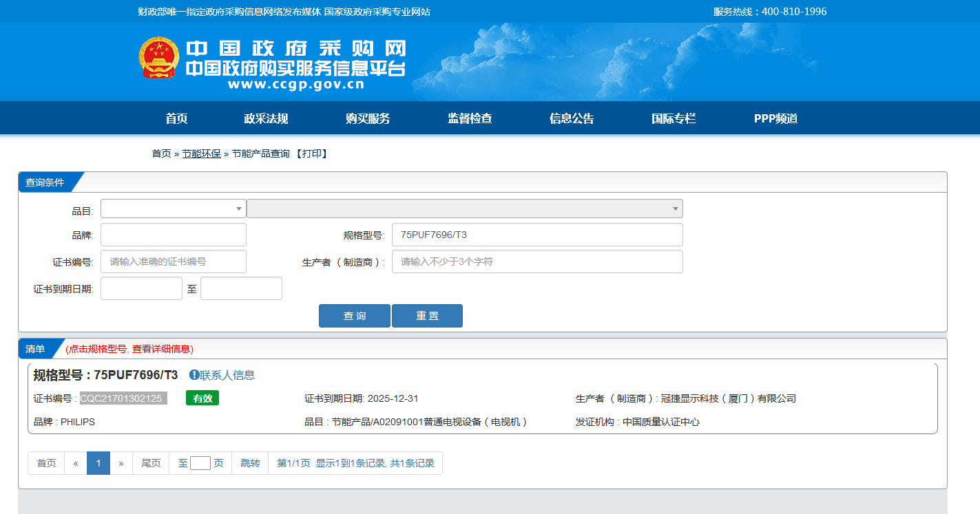This screenshot has width=980, height=514.
Task: Focus the 品牌 input field
Action: pos(174,235)
